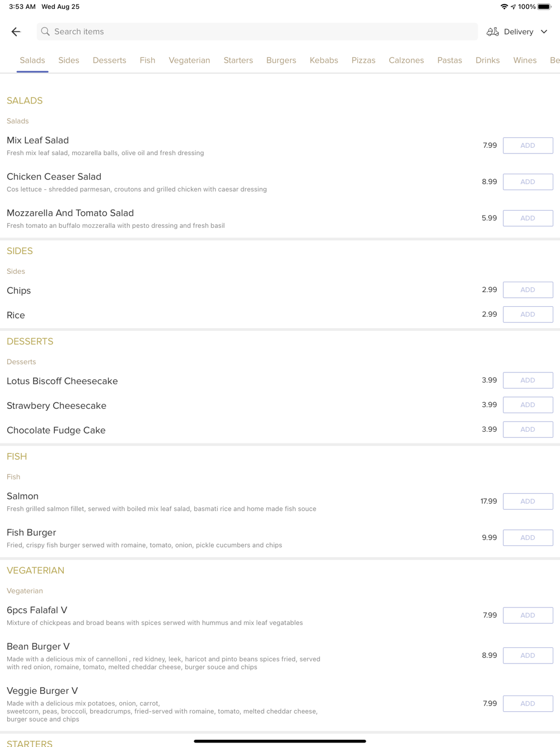Focus the Search items field

(x=257, y=32)
